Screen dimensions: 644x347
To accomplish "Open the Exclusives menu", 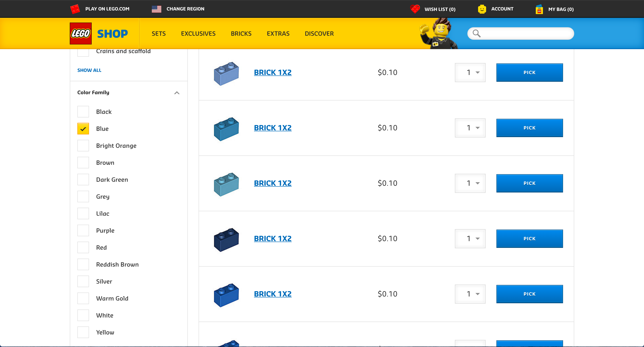I will click(198, 33).
